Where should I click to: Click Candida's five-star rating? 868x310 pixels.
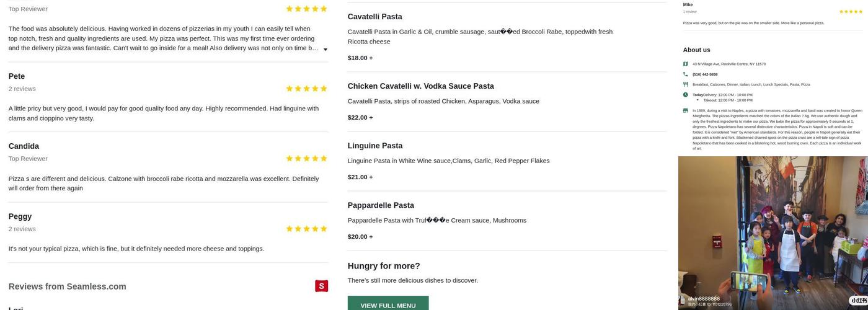pyautogui.click(x=306, y=159)
